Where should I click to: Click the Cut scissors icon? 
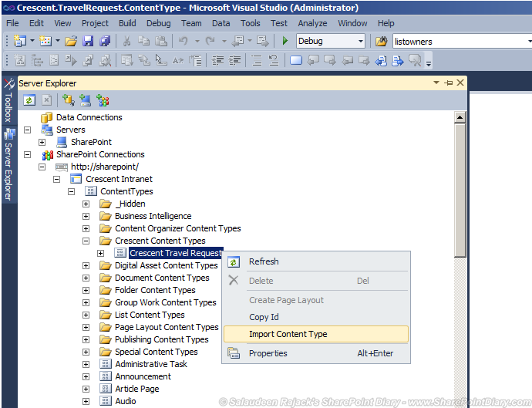point(126,42)
